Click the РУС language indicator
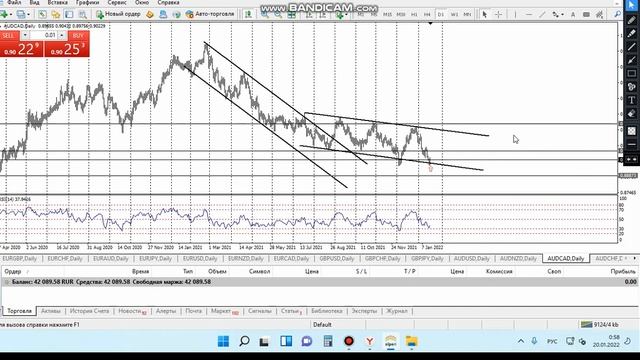Image resolution: width=640 pixels, height=360 pixels. (552, 341)
